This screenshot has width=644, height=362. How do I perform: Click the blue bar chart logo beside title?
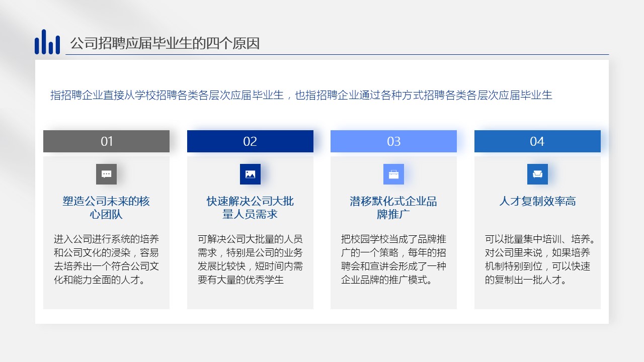tap(47, 42)
